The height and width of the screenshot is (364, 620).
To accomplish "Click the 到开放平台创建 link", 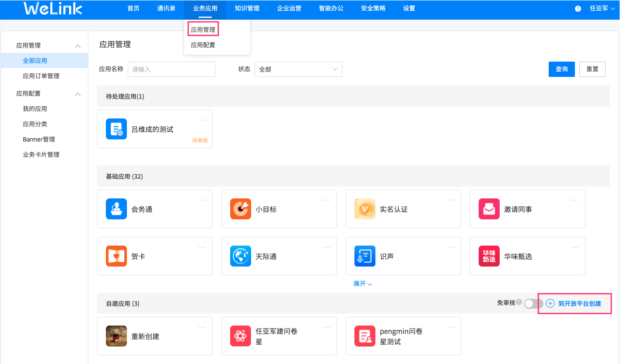I will click(x=574, y=303).
